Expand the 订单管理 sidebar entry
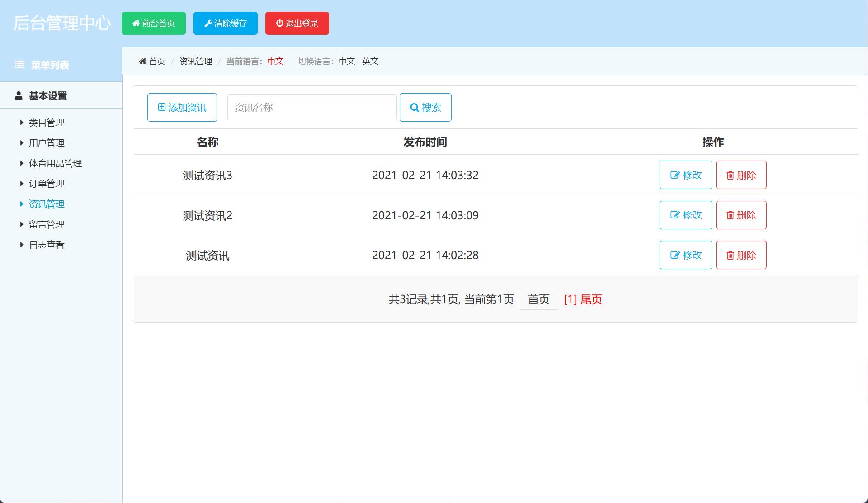The width and height of the screenshot is (868, 503). click(x=46, y=184)
